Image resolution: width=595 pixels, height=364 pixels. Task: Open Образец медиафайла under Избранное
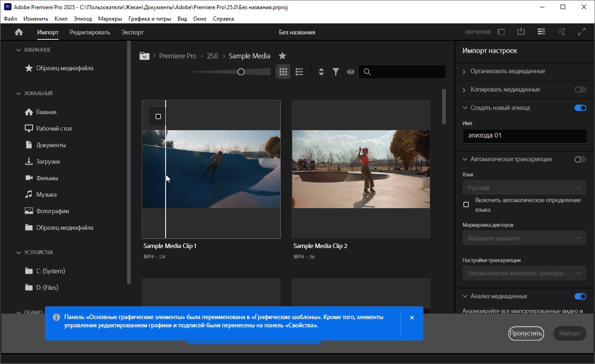pos(65,68)
